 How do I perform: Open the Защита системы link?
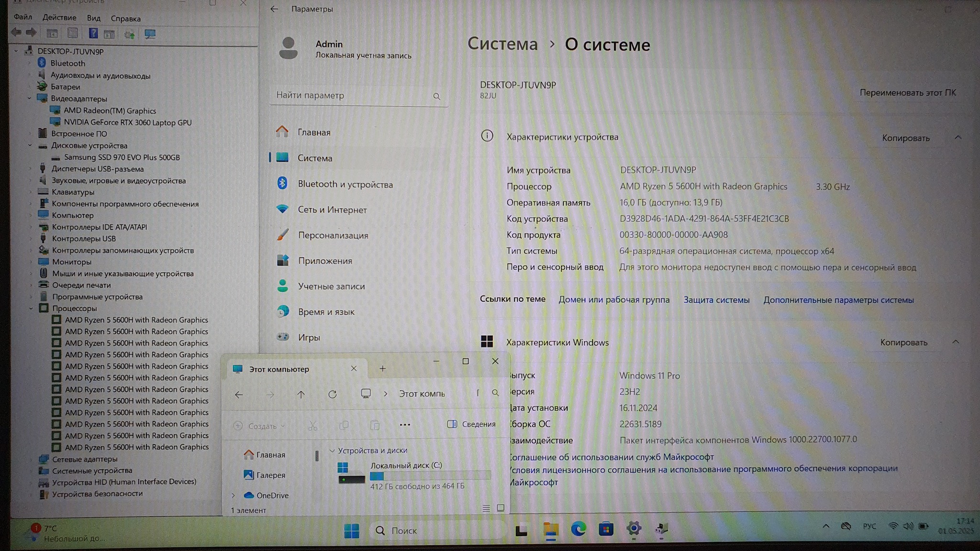tap(716, 300)
